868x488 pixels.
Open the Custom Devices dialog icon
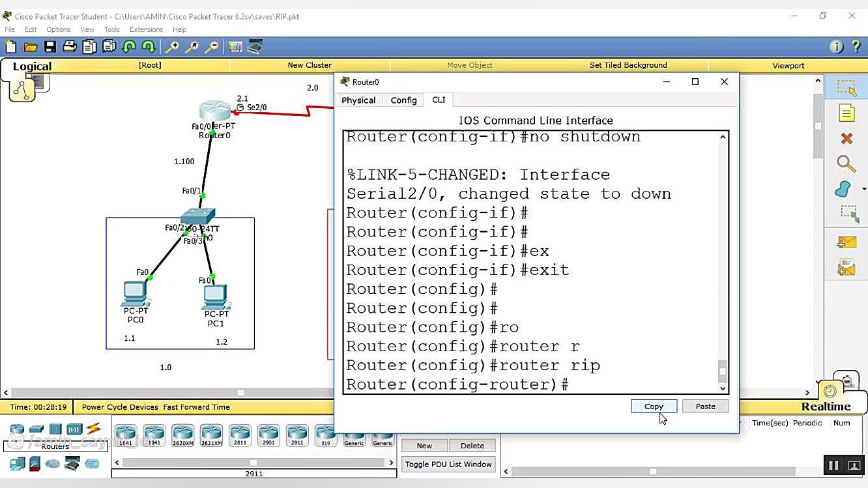click(255, 46)
